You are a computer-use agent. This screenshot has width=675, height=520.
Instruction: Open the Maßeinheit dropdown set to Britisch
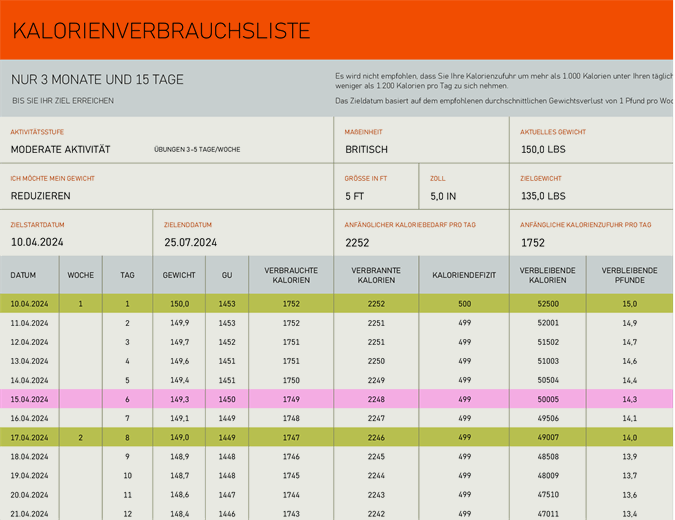coord(366,150)
